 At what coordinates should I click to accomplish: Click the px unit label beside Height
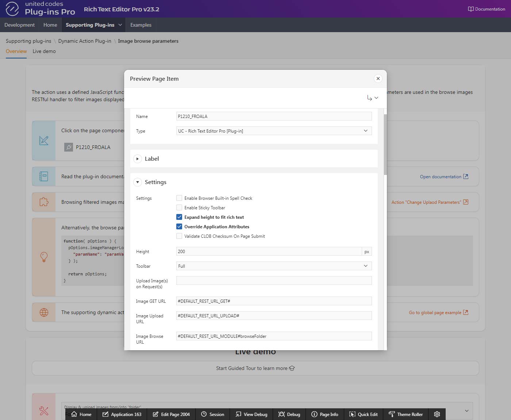point(367,251)
